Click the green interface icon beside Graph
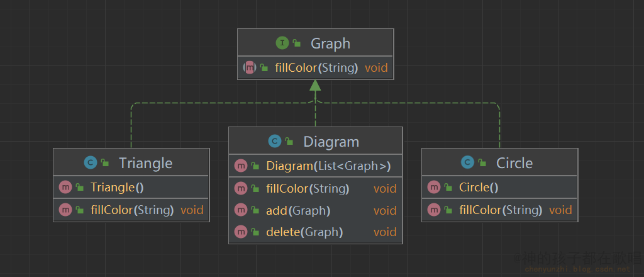 (x=282, y=43)
